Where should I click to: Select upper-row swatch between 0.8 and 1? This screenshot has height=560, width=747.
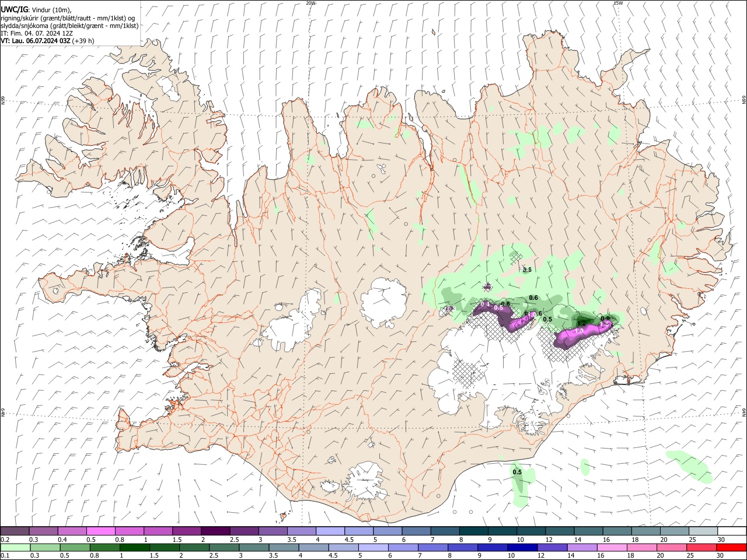tap(129, 531)
